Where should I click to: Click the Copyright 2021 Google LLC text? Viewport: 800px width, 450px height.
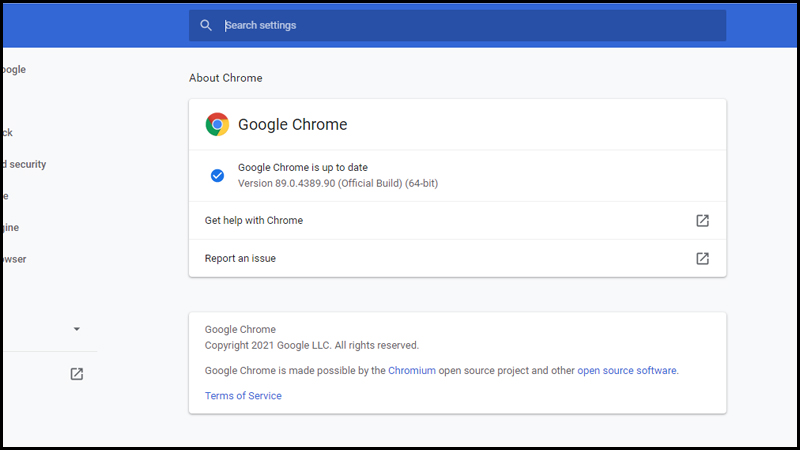point(312,345)
